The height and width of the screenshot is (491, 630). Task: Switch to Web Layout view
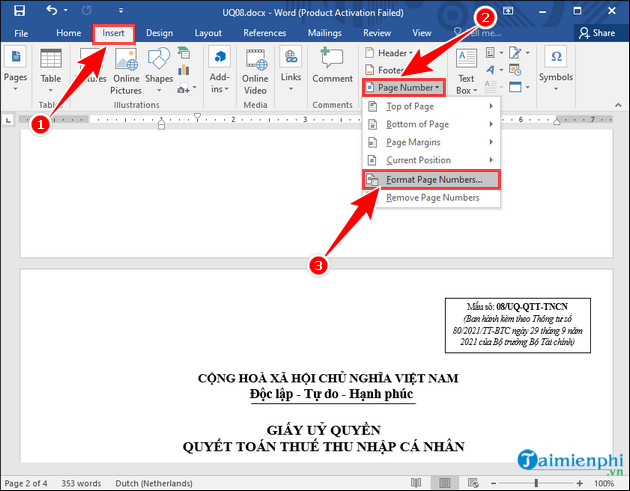pyautogui.click(x=473, y=483)
